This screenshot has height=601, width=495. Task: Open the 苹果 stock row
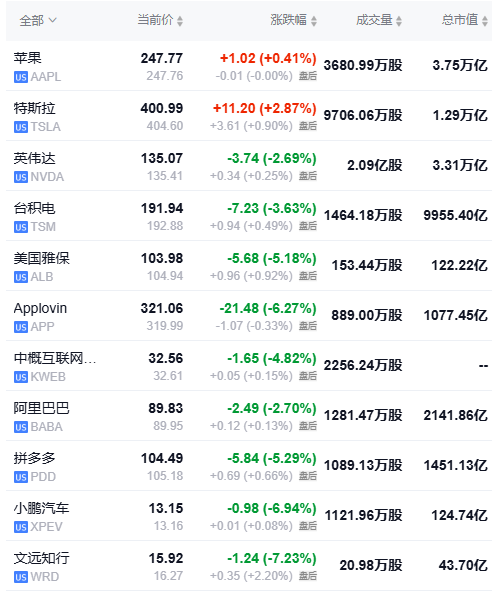point(249,66)
